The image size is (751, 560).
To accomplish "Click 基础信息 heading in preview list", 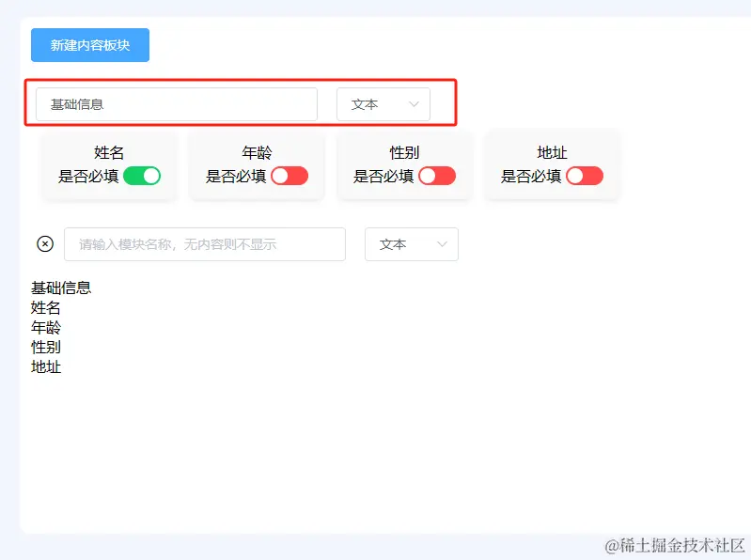I will [61, 288].
